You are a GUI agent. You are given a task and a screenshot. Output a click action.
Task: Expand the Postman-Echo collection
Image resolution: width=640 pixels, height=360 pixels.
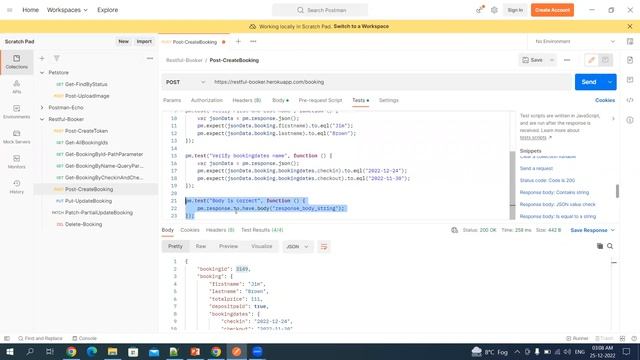(42, 107)
